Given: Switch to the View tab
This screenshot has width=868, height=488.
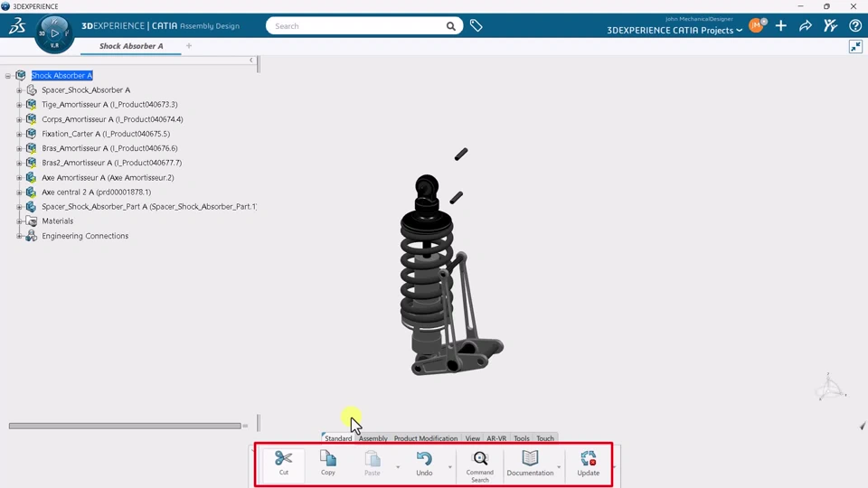Looking at the screenshot, I should (473, 438).
